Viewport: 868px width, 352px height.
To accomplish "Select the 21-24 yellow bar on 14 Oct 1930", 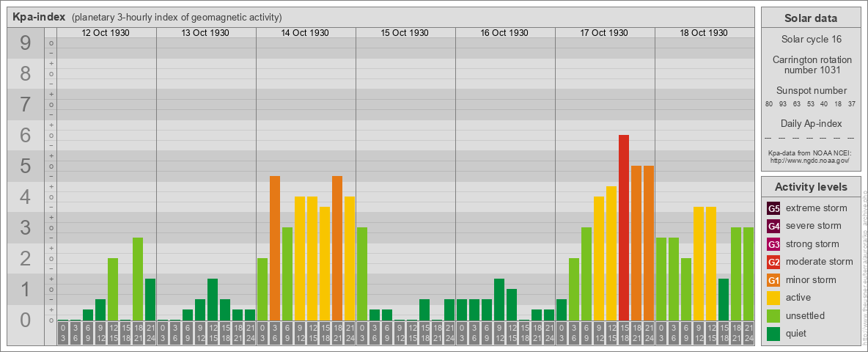I will [349, 258].
